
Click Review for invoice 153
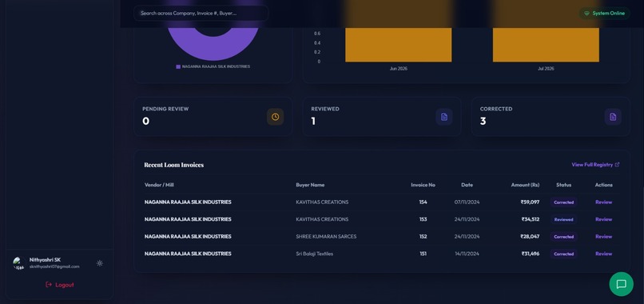tap(603, 219)
